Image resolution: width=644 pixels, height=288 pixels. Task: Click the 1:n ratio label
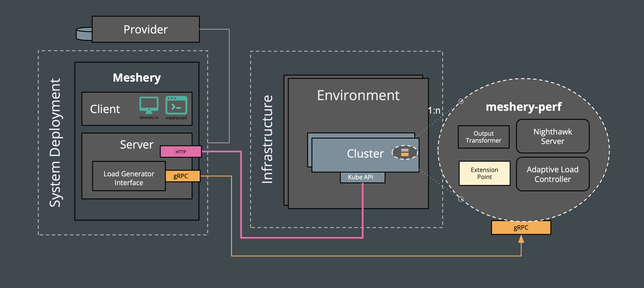click(x=434, y=110)
